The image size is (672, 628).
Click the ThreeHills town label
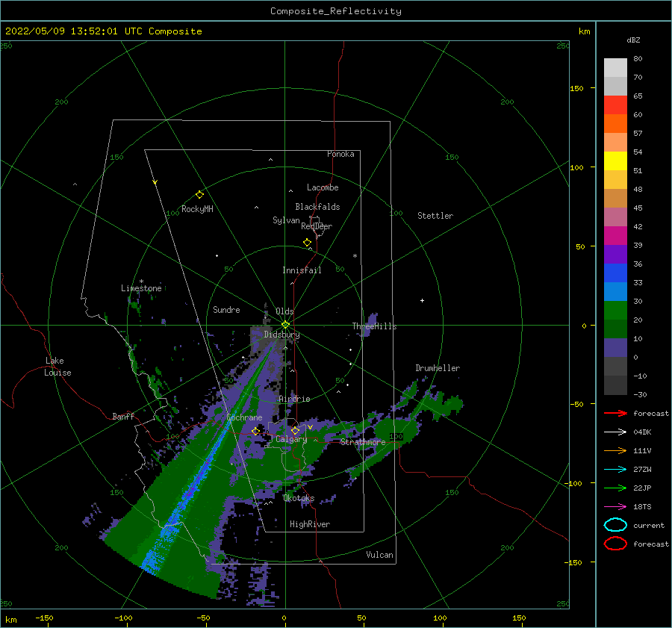(x=375, y=326)
